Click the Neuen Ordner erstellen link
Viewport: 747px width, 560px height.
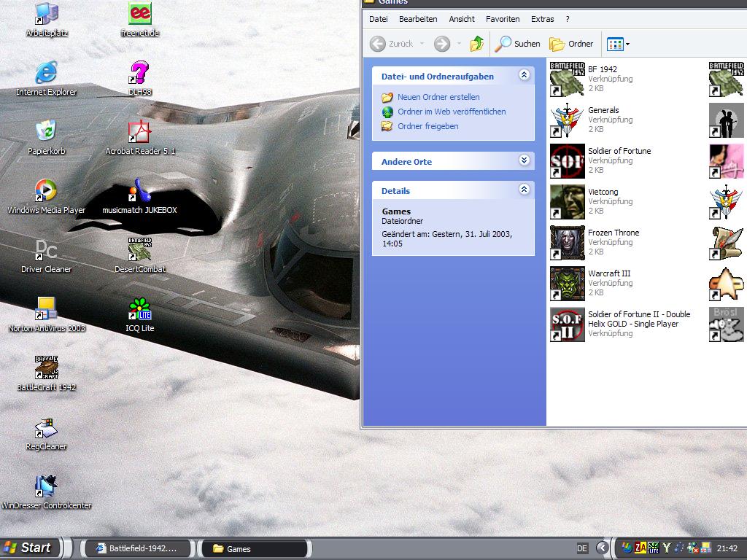click(438, 97)
